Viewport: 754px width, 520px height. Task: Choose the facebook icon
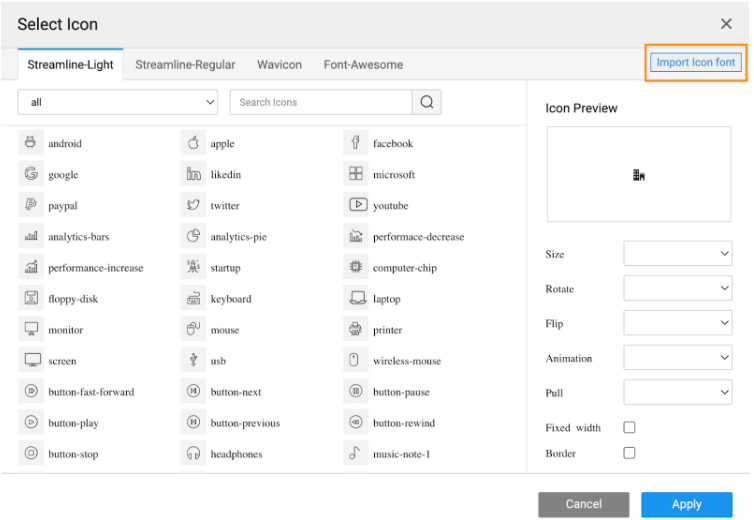click(x=356, y=143)
